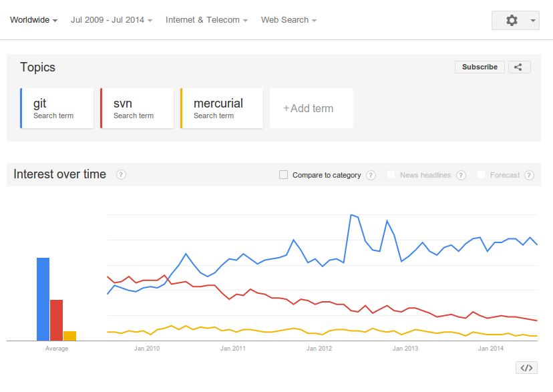Click help icon next to Forecast
Viewport: 553px width, 392px height.
pos(529,176)
